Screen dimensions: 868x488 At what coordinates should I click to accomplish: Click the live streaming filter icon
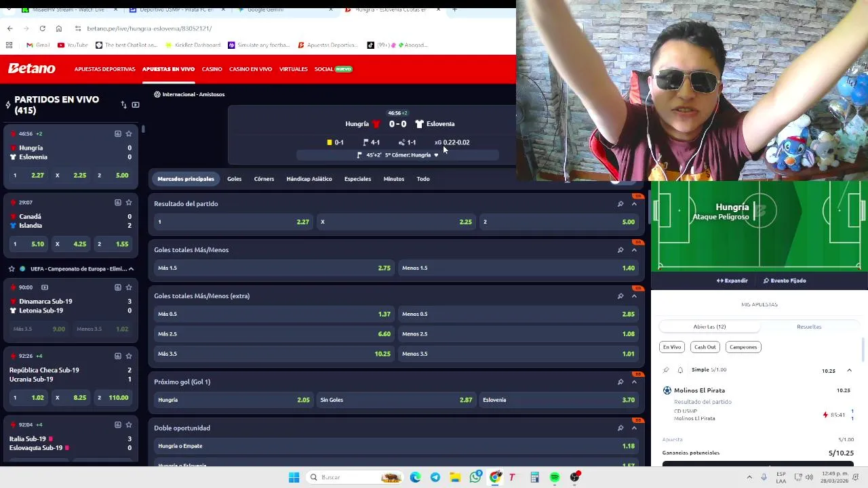135,104
